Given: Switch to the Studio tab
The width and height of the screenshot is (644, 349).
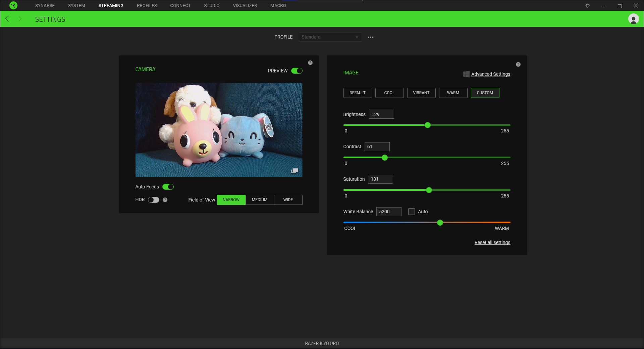Looking at the screenshot, I should 212,6.
